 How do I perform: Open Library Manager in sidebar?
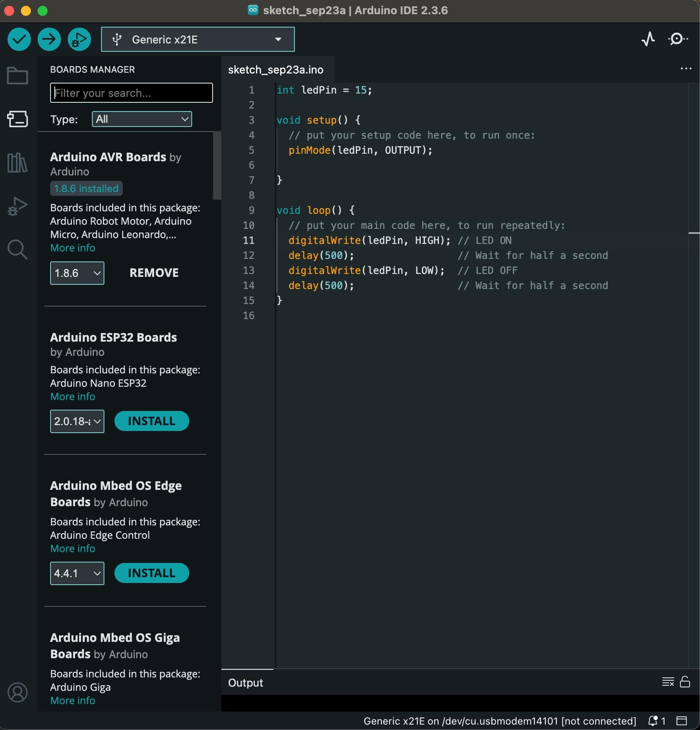[x=18, y=162]
